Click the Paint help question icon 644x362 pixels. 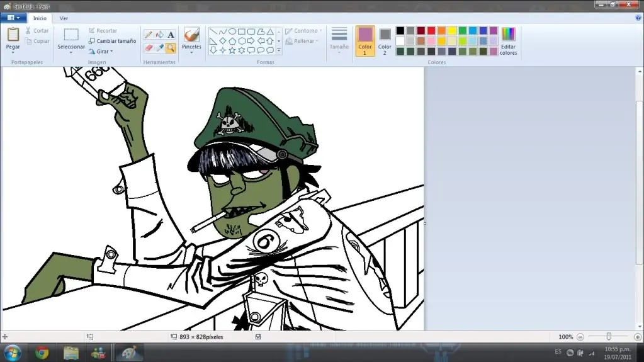pos(638,18)
